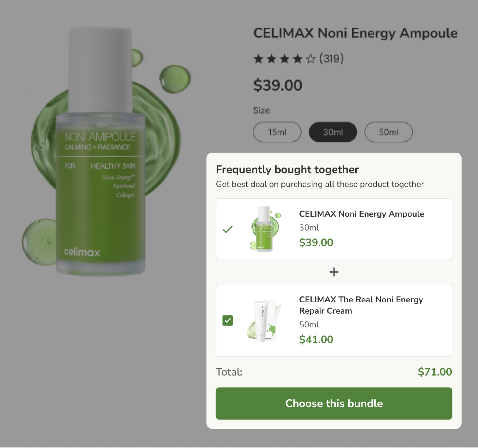Click the second rating star
The width and height of the screenshot is (478, 448).
pyautogui.click(x=271, y=59)
